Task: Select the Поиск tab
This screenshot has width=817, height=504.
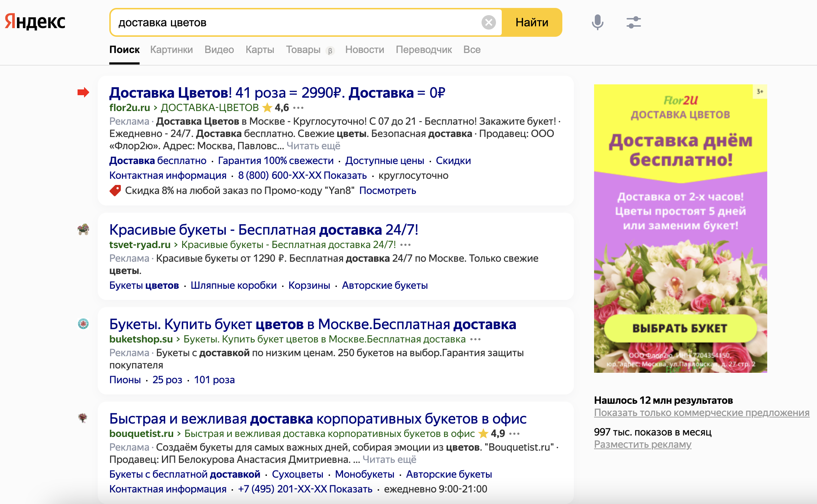Action: 124,50
